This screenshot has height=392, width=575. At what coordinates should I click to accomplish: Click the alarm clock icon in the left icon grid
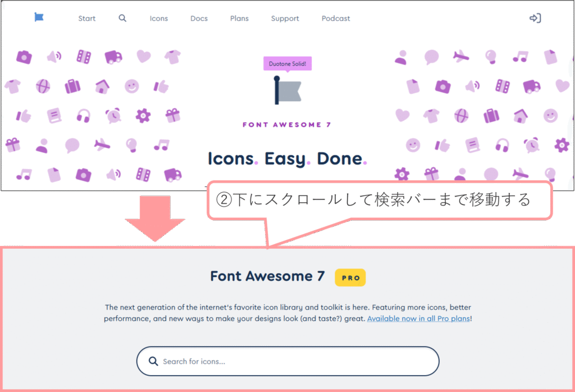click(x=113, y=116)
